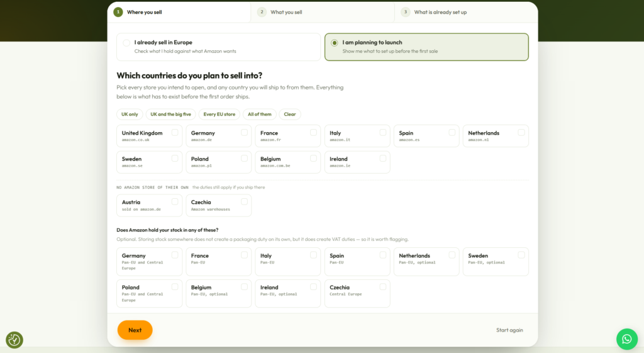Click the 'Start again' link
This screenshot has height=353, width=644.
(x=509, y=330)
